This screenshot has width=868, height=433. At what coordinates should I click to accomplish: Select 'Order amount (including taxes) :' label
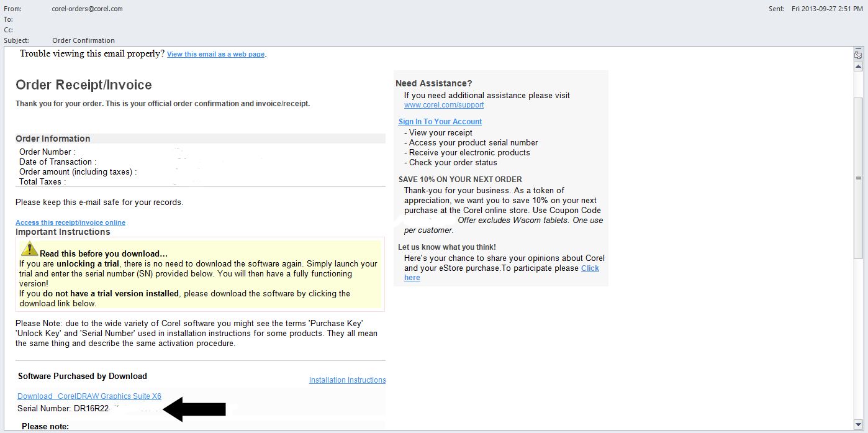click(78, 172)
